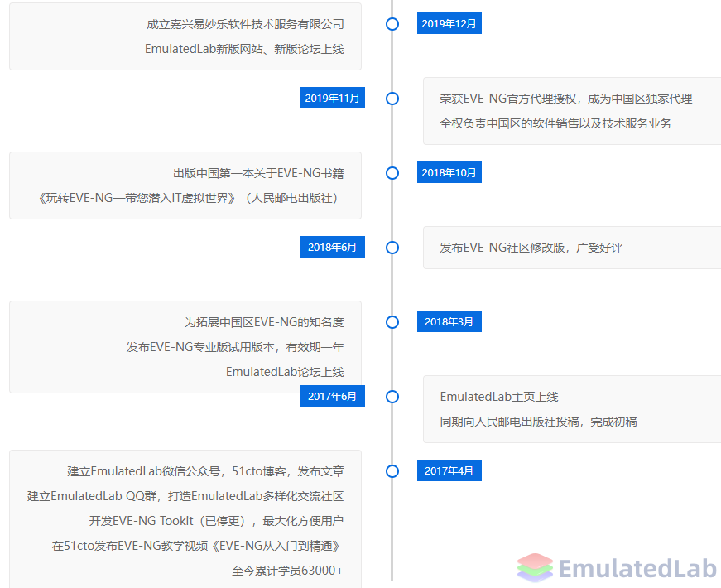Screen dimensions: 721x588
Task: Select the timeline circle marker for 2019年11月
Action: pos(392,99)
